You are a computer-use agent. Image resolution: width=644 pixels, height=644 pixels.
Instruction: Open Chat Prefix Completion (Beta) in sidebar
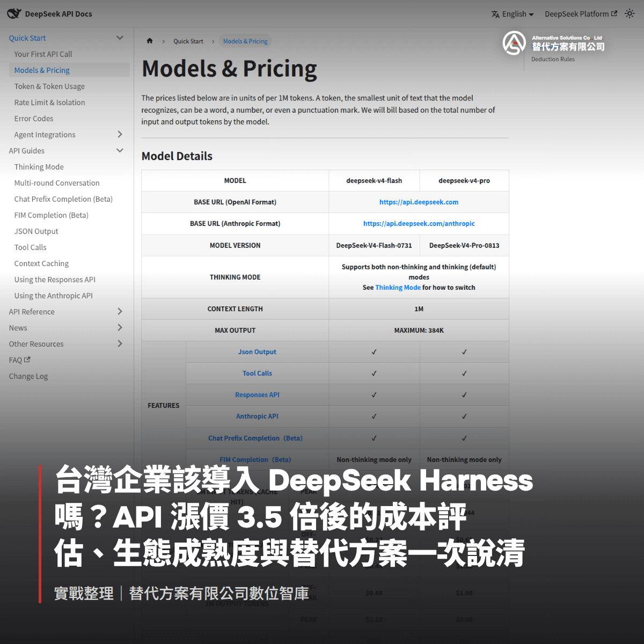tap(63, 199)
